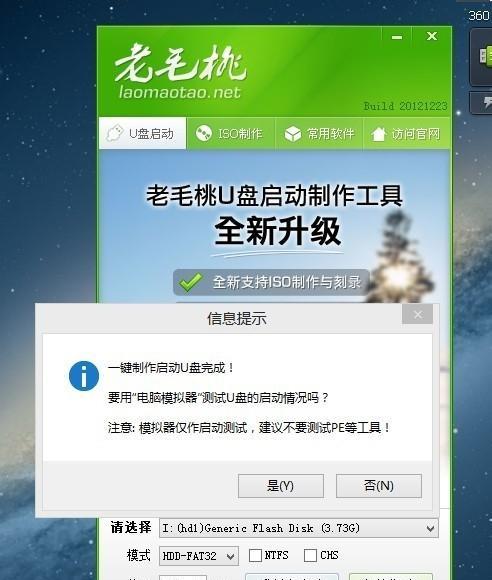Minimize the 老毛桃 window
Screen dimensions: 492x580
(x=397, y=37)
